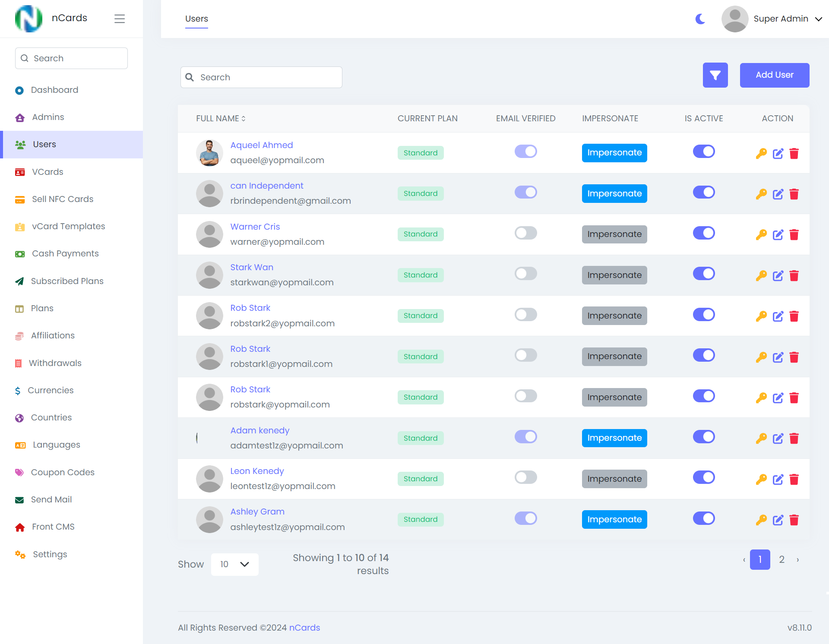The width and height of the screenshot is (829, 644).
Task: Enable email verified for Warner Cris
Action: [525, 233]
